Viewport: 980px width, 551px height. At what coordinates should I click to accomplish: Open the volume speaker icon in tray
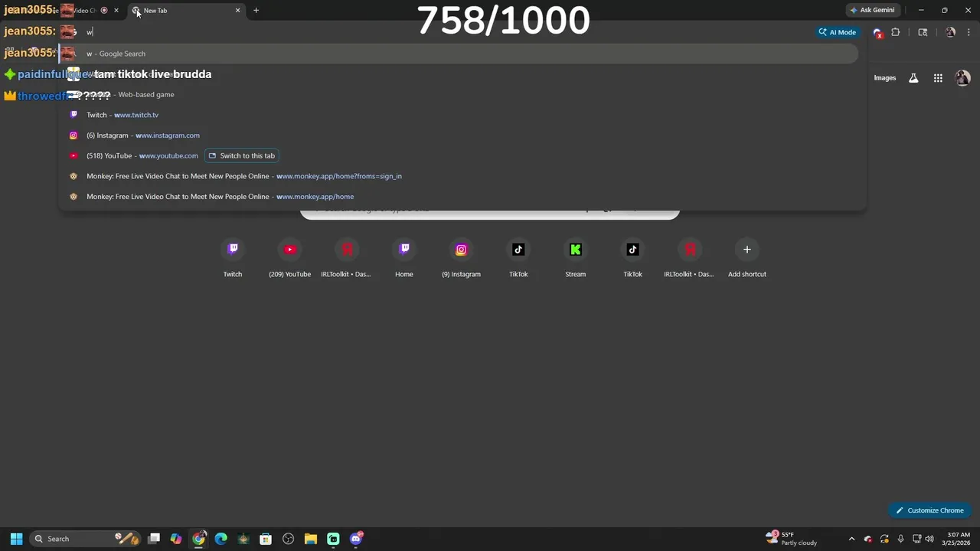click(929, 539)
